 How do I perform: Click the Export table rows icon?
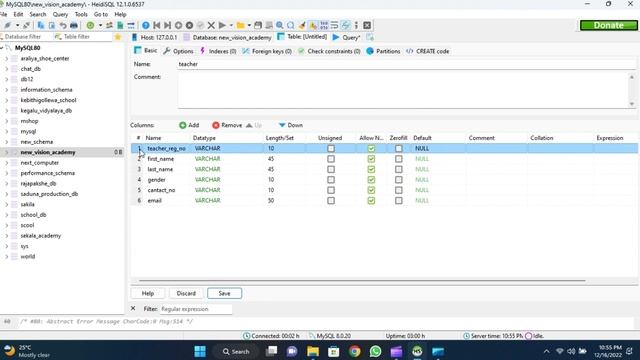[120, 25]
